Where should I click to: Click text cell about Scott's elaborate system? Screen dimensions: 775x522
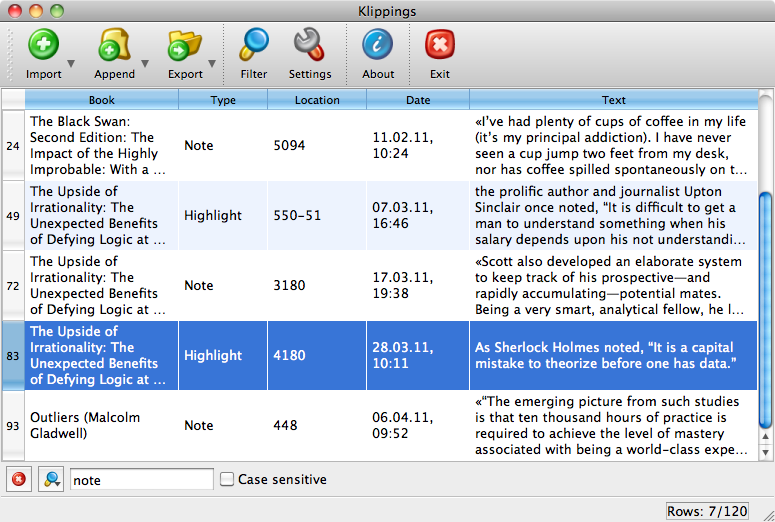point(613,286)
